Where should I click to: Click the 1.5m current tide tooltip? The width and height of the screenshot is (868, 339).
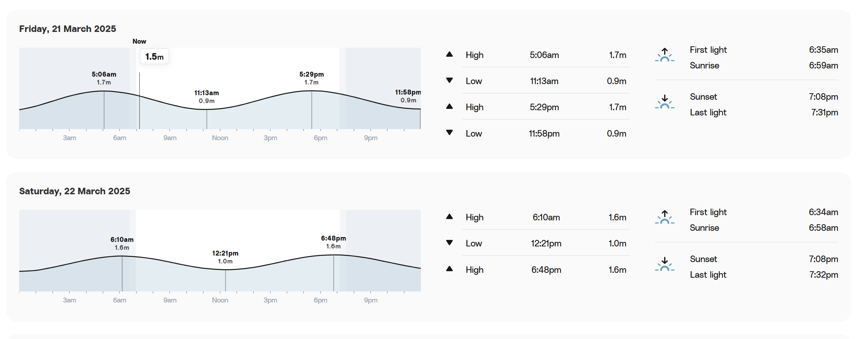[154, 57]
